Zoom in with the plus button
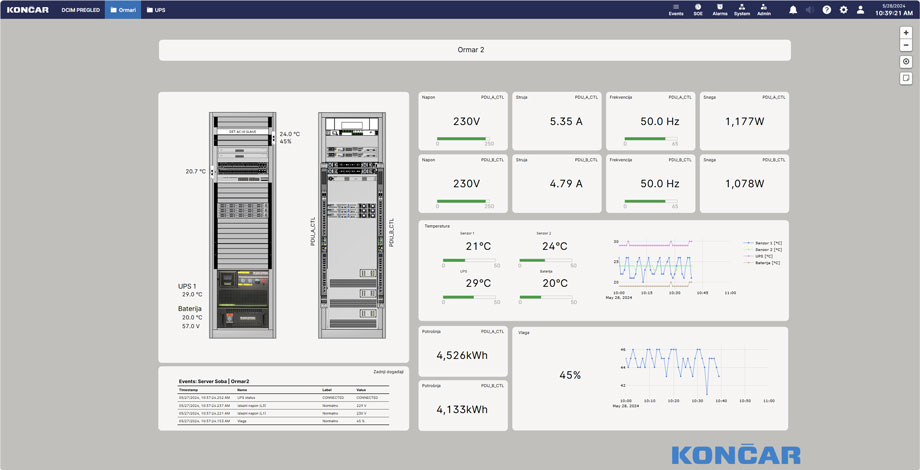Viewport: 920px width, 470px height. [x=906, y=33]
